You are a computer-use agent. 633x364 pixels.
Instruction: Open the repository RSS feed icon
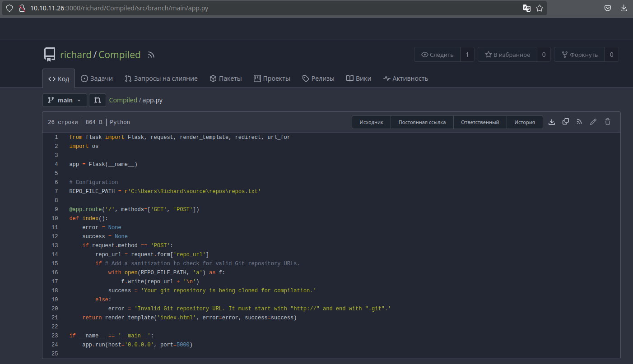[151, 55]
